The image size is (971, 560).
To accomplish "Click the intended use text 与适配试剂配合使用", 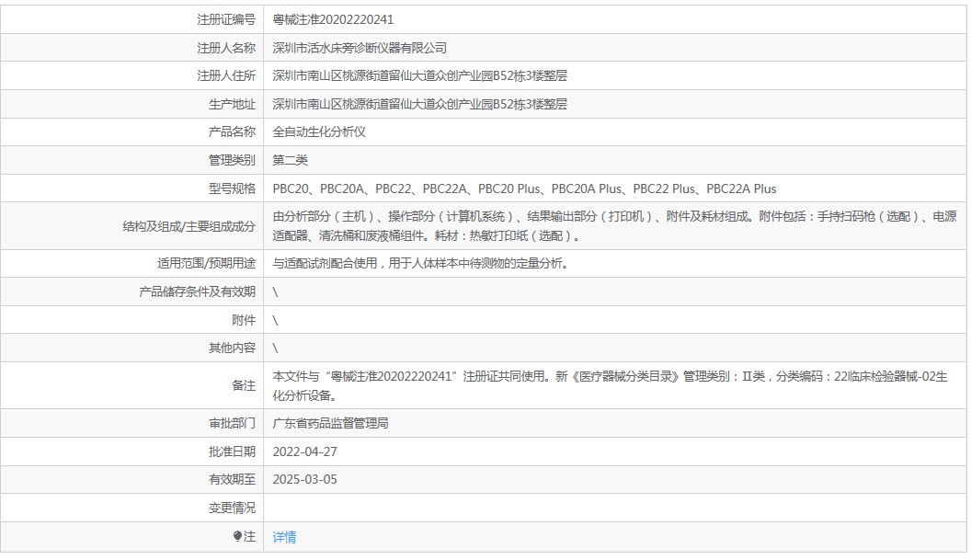I will point(421,263).
